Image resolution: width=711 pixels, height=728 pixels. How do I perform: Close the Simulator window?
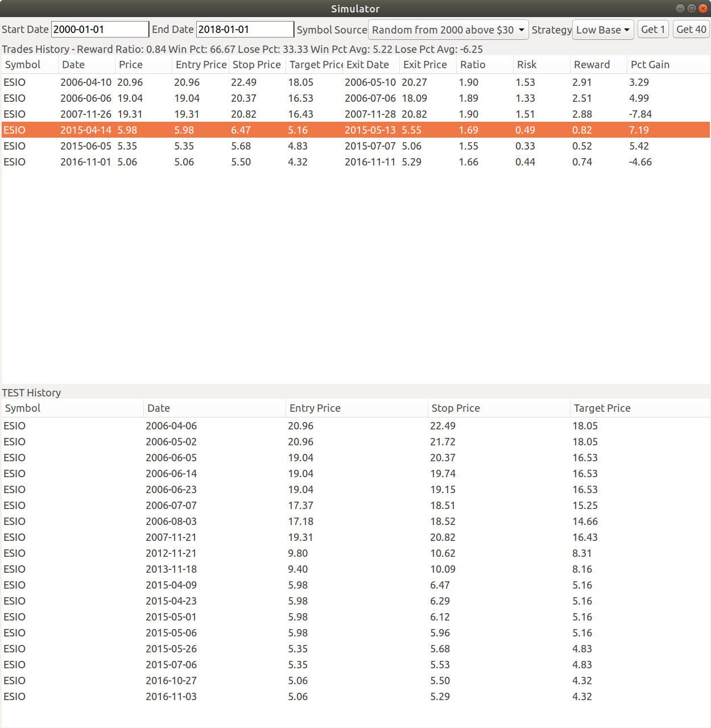point(702,8)
